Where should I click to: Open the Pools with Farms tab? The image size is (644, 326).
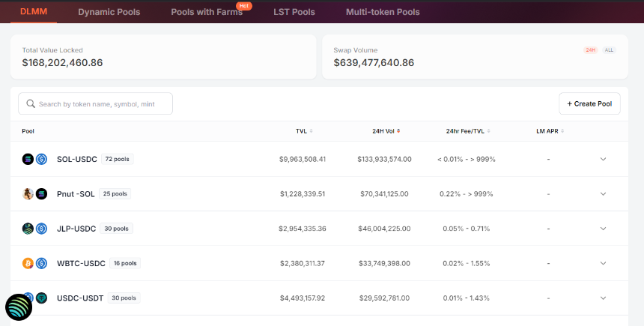pos(207,12)
